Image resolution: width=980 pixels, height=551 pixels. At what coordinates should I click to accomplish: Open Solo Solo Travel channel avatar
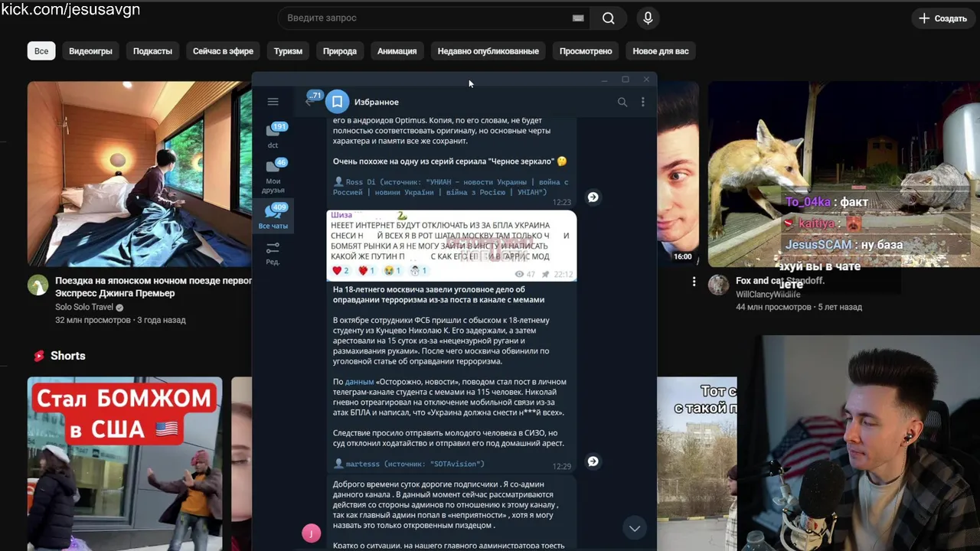point(38,285)
